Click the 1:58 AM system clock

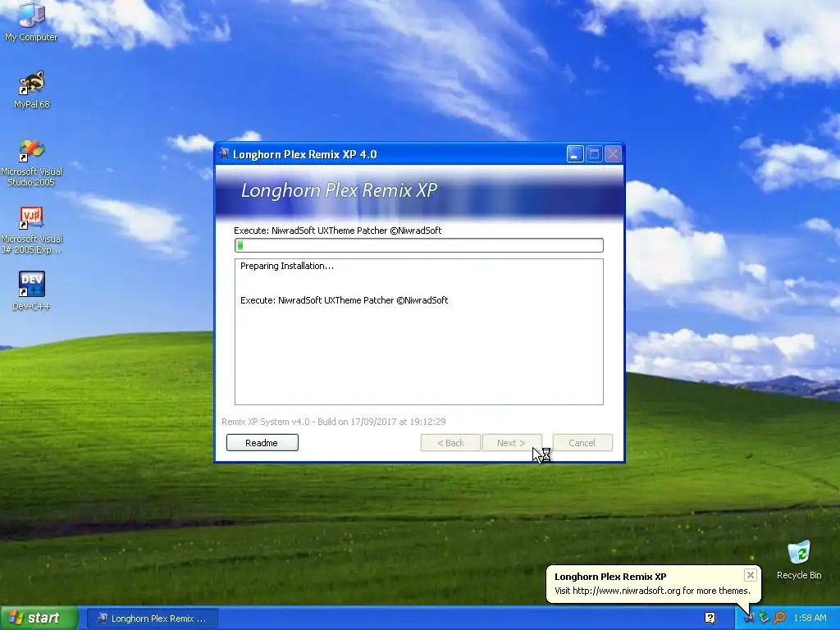click(810, 618)
